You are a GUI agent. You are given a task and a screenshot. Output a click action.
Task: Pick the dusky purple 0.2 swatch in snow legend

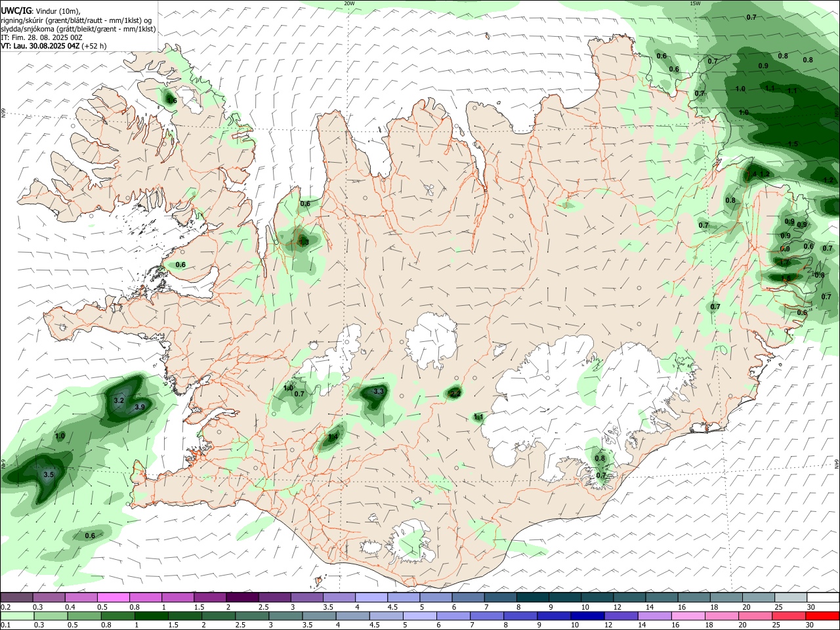pos(16,597)
